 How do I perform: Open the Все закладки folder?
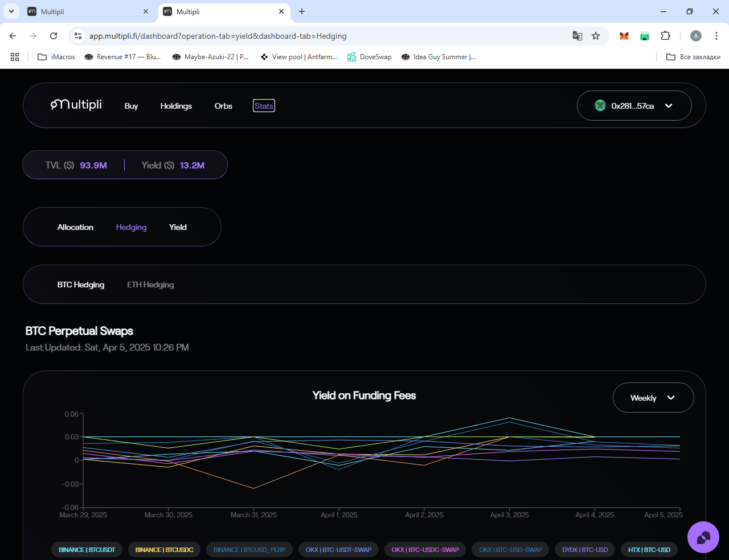point(693,57)
